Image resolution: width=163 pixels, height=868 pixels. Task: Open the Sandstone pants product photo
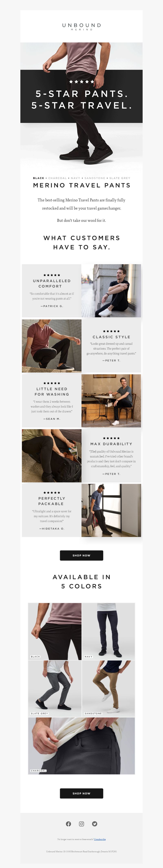point(108,688)
